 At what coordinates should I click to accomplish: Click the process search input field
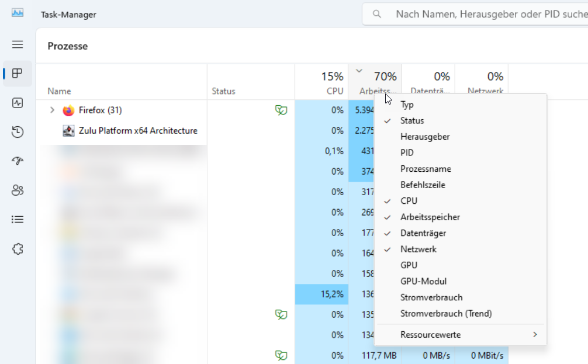coord(485,14)
